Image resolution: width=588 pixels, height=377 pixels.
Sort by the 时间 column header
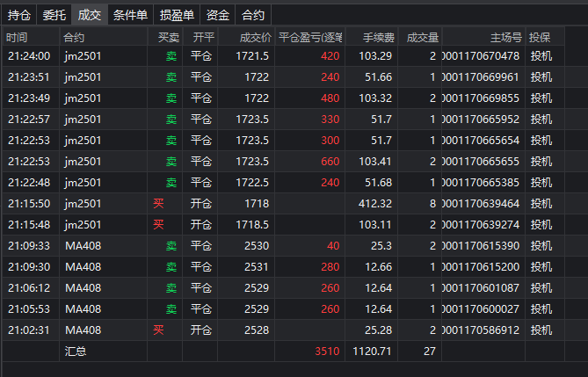(17, 38)
